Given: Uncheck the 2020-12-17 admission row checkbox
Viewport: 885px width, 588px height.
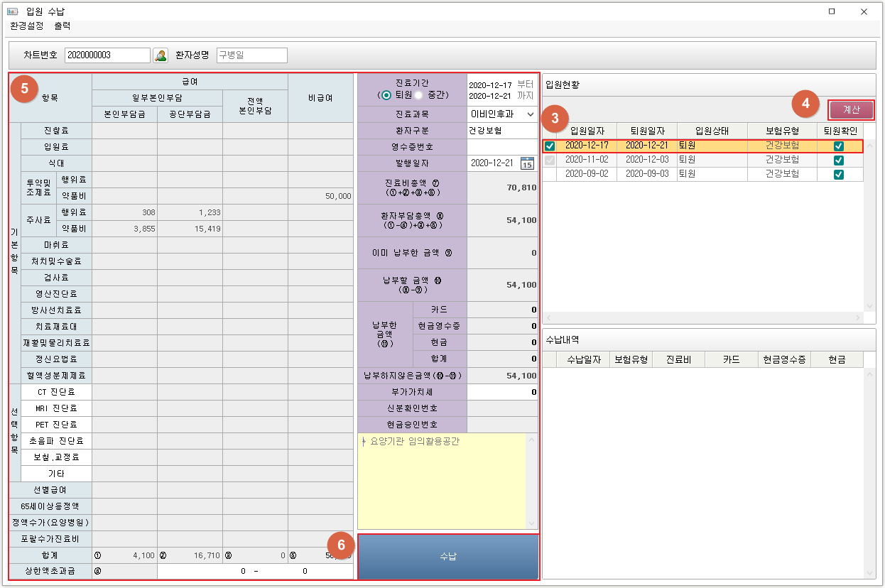Looking at the screenshot, I should tap(550, 146).
